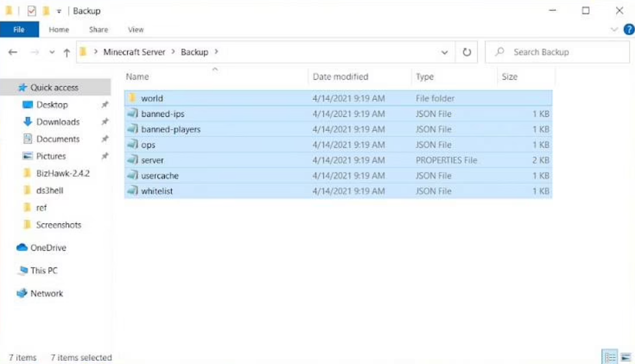Image resolution: width=635 pixels, height=364 pixels.
Task: Open the address bar history dropdown
Action: 445,53
